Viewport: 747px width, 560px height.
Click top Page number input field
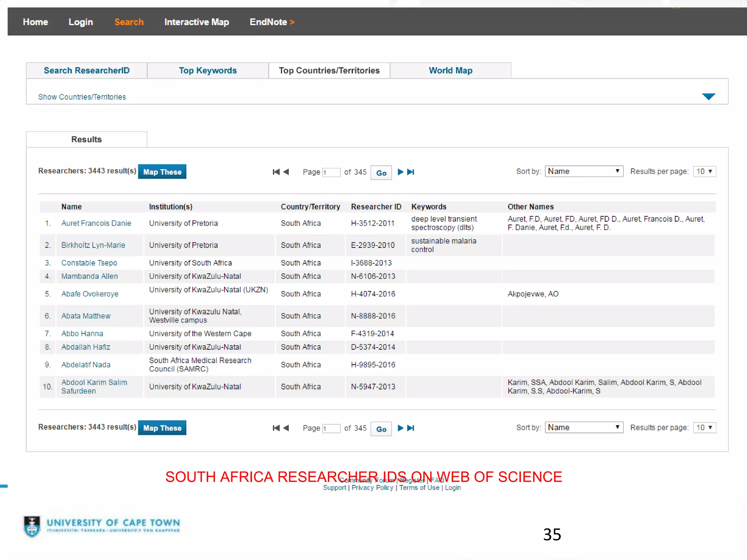(331, 172)
